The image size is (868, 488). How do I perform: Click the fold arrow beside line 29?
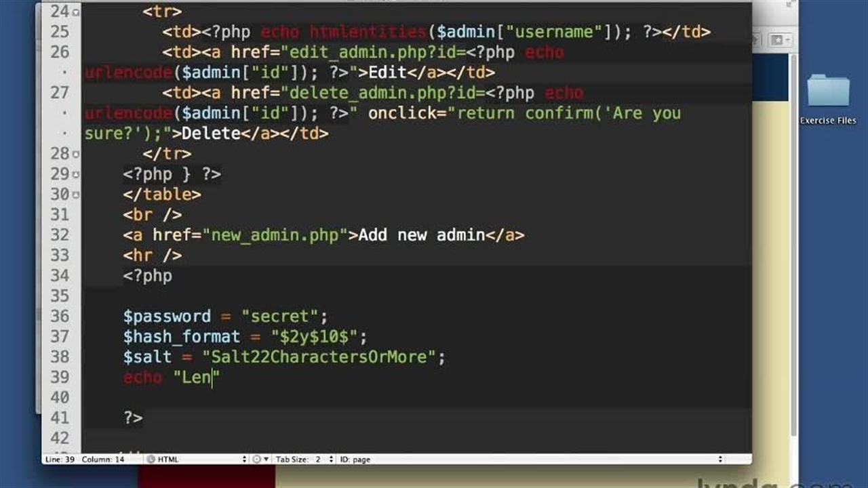point(75,174)
